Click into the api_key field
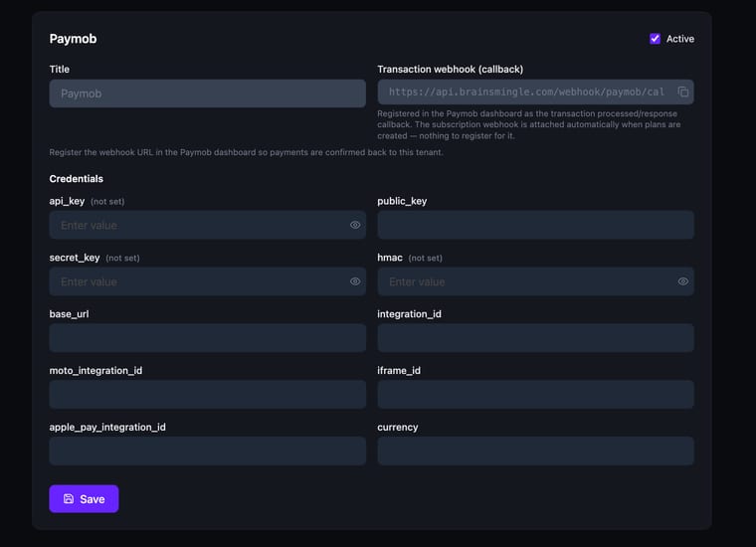This screenshot has width=756, height=547. [207, 225]
